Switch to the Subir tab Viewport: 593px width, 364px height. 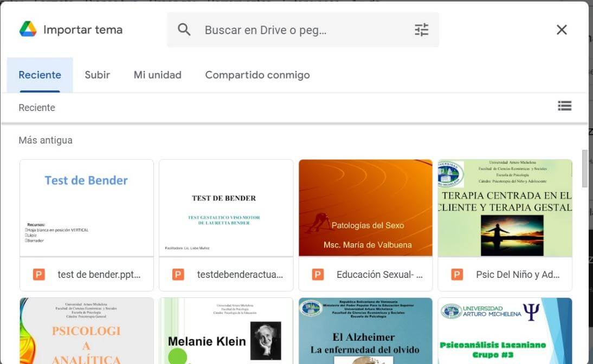point(97,75)
